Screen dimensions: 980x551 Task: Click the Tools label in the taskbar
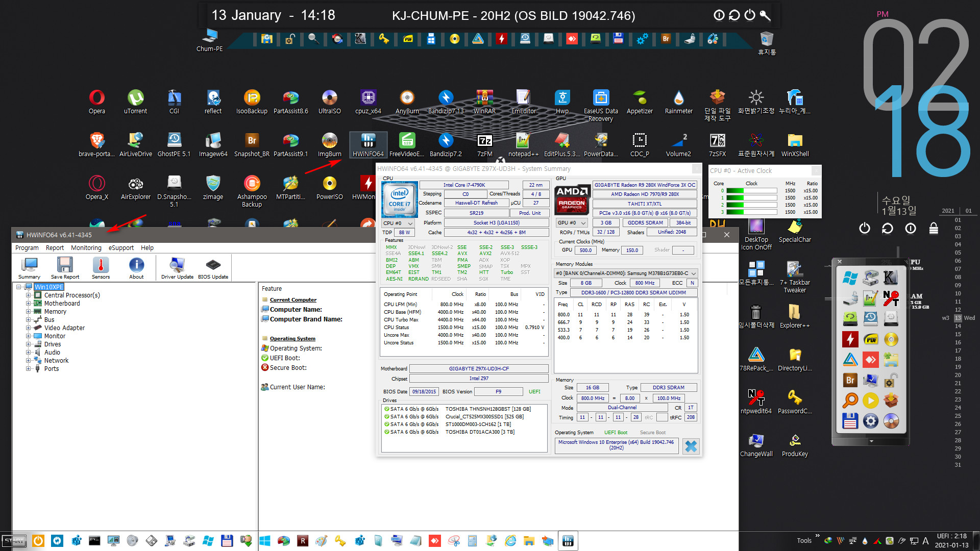click(x=804, y=540)
